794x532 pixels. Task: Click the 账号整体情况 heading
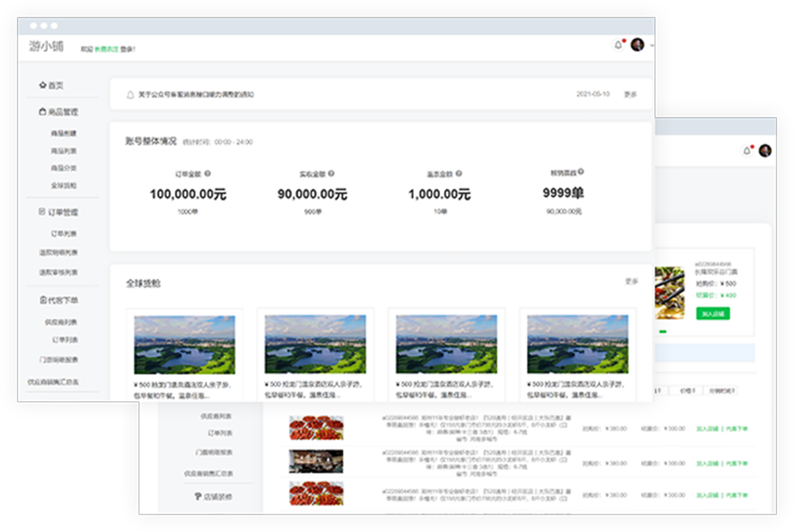(x=151, y=141)
